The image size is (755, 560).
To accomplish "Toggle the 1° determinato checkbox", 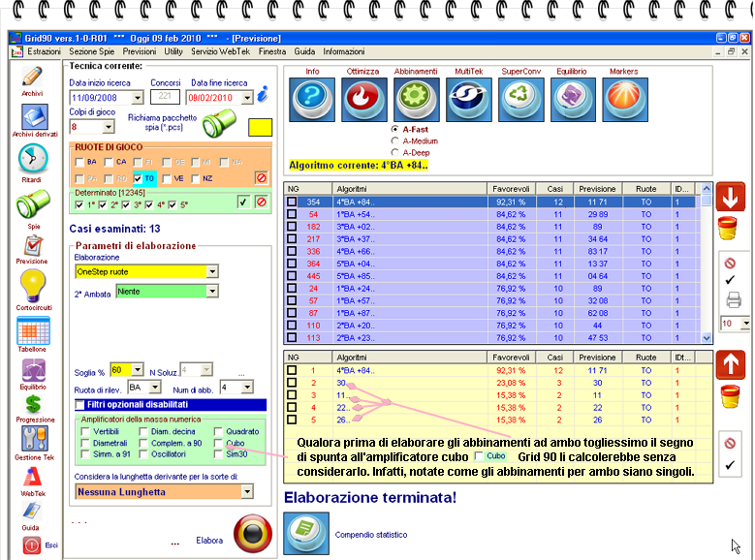I will tap(79, 205).
